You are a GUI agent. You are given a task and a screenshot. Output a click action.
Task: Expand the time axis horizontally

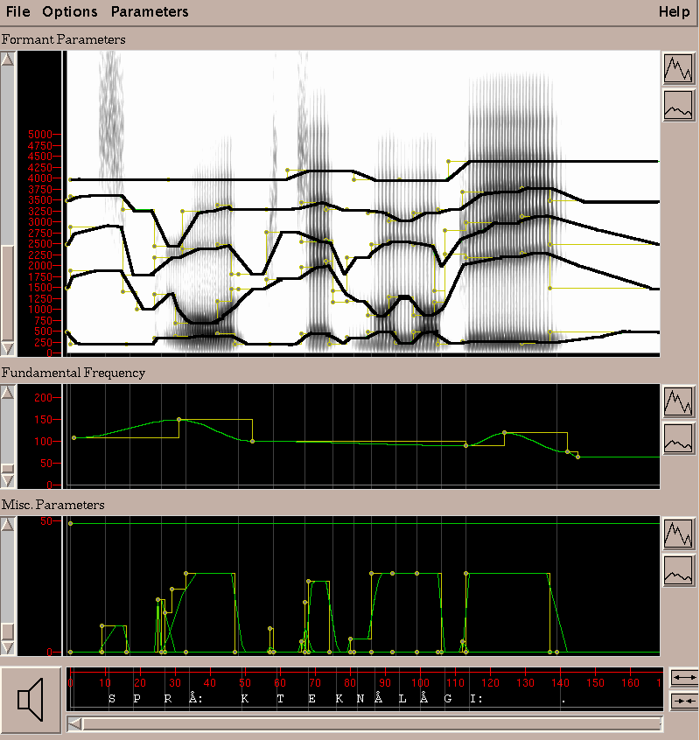pos(684,678)
